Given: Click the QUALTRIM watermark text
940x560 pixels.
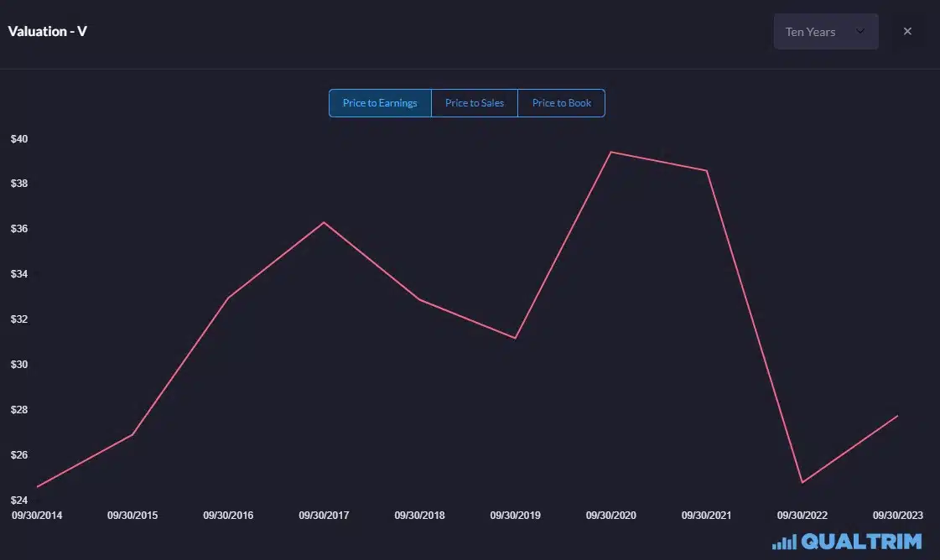Looking at the screenshot, I should pyautogui.click(x=861, y=542).
